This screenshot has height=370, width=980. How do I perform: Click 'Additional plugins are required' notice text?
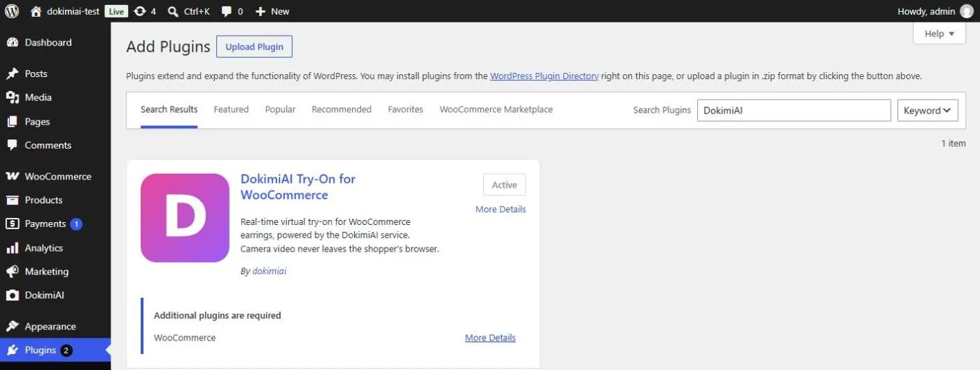[x=218, y=316]
